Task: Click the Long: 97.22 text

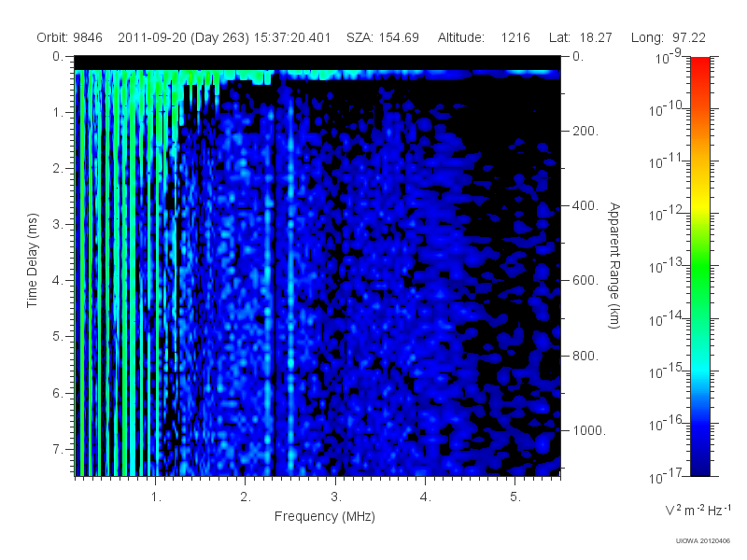Action: [x=669, y=37]
